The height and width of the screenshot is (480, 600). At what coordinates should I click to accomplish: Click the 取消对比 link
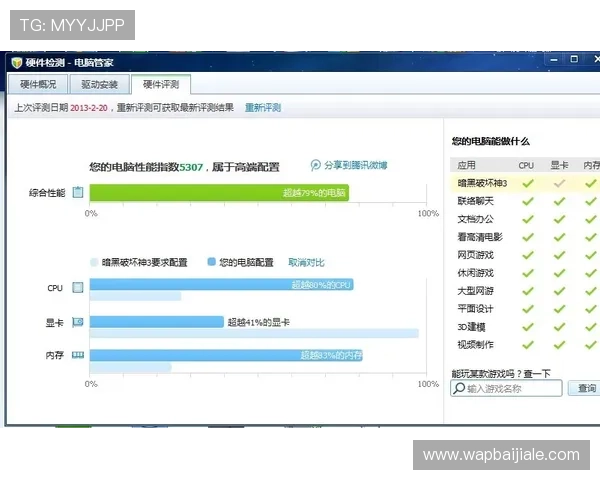point(306,263)
